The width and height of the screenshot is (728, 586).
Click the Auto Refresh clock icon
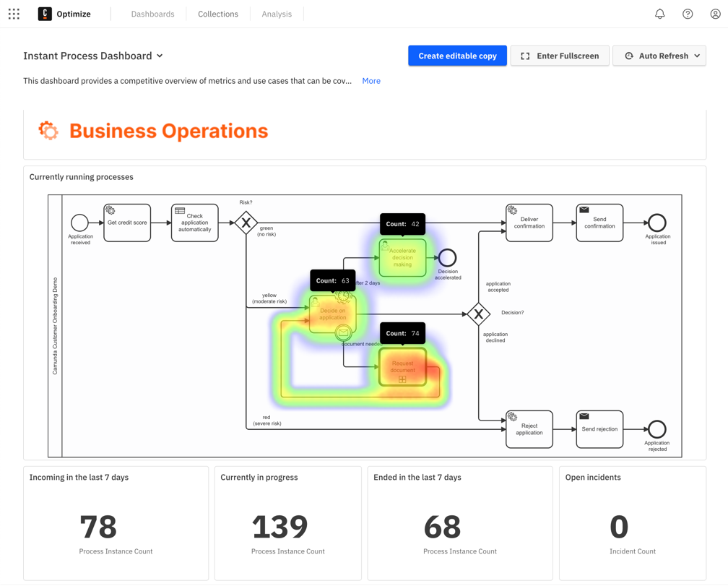[629, 56]
